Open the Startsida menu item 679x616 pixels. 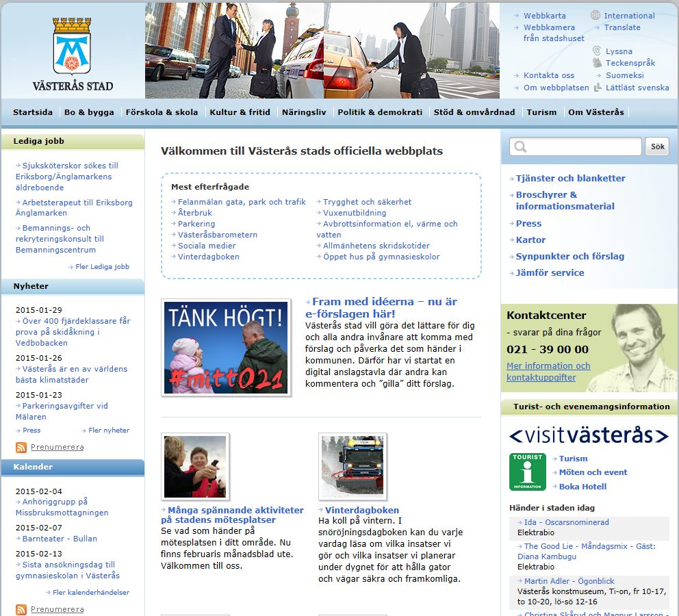tap(32, 112)
